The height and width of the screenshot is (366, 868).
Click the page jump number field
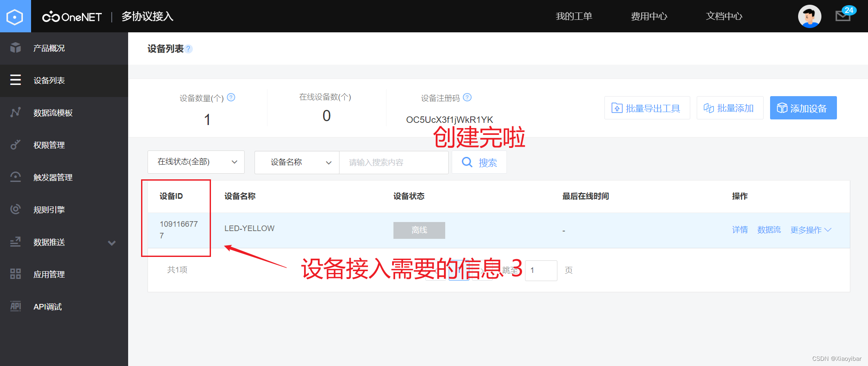541,270
